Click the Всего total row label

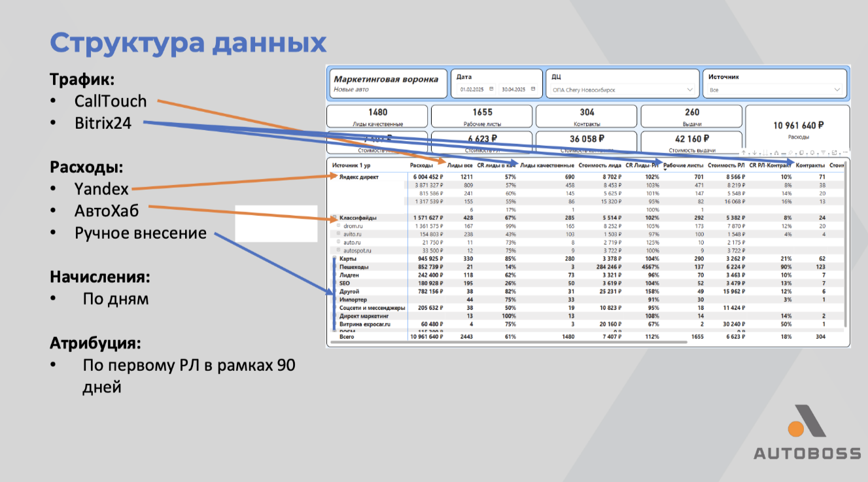(x=347, y=336)
